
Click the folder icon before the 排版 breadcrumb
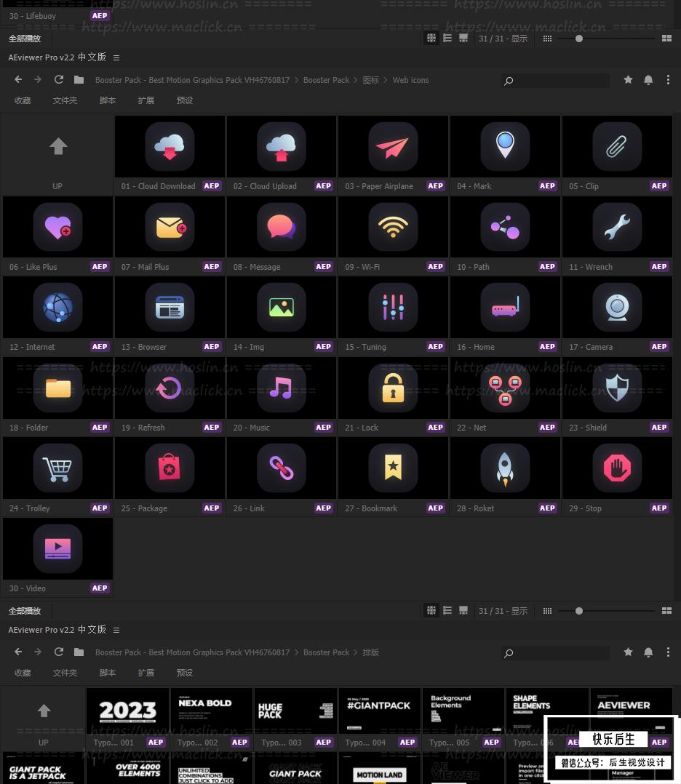tap(79, 652)
